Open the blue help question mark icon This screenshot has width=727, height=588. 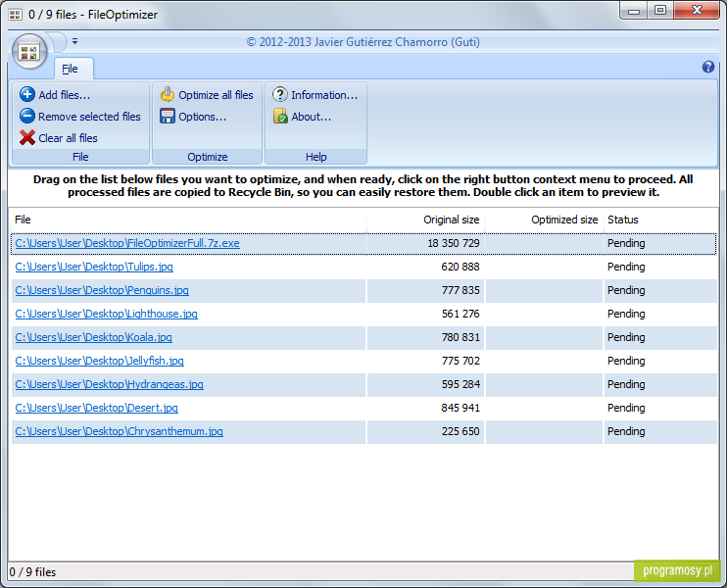click(708, 67)
